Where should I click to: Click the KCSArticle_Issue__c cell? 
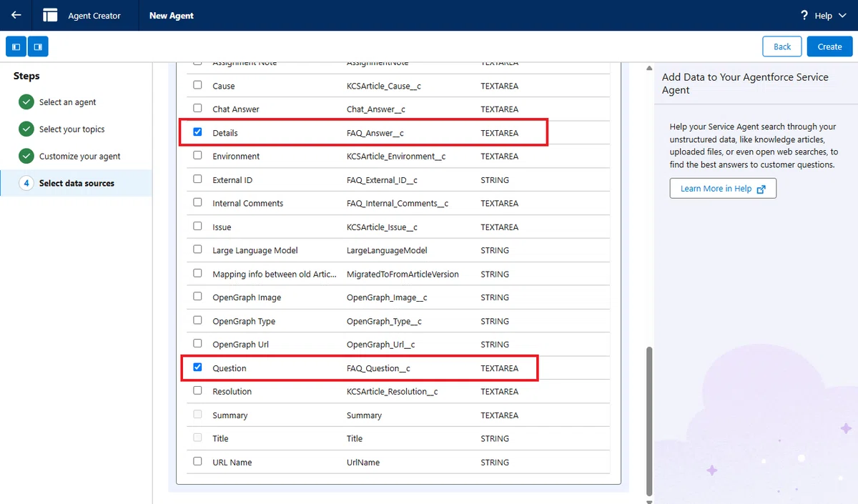point(382,227)
